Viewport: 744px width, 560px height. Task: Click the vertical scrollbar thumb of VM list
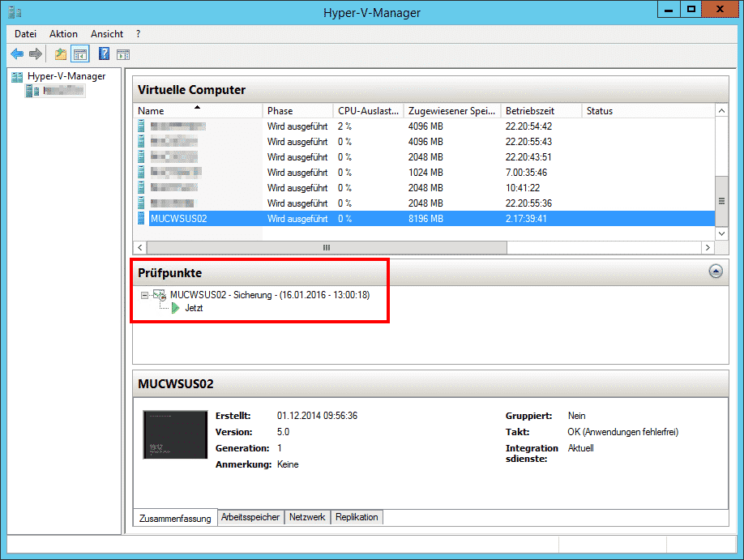721,201
